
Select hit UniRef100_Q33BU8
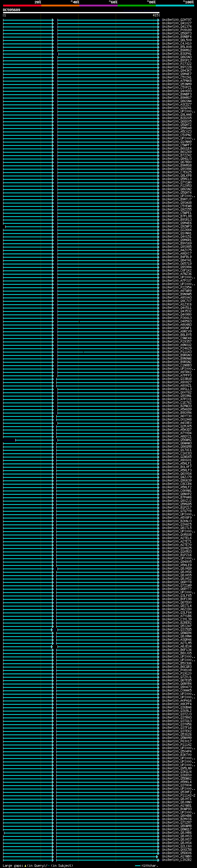pyautogui.click(x=176, y=379)
